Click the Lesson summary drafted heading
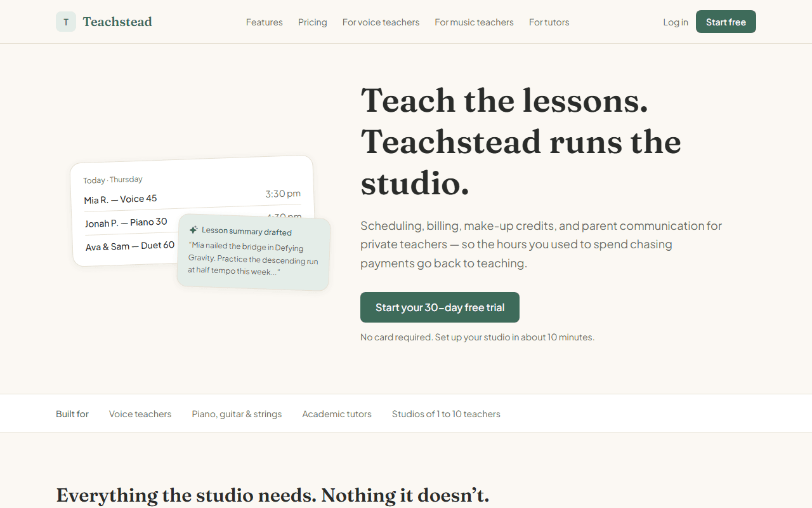This screenshot has width=812, height=508. pyautogui.click(x=247, y=231)
